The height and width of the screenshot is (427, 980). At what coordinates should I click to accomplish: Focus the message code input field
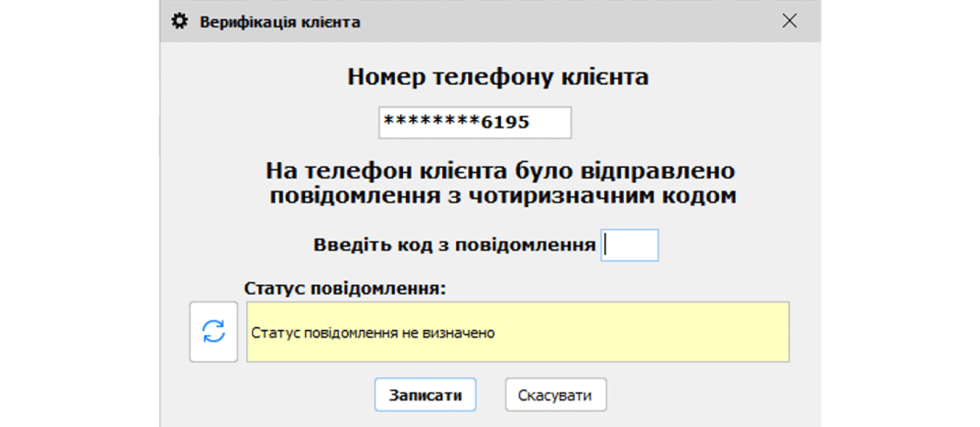(629, 245)
